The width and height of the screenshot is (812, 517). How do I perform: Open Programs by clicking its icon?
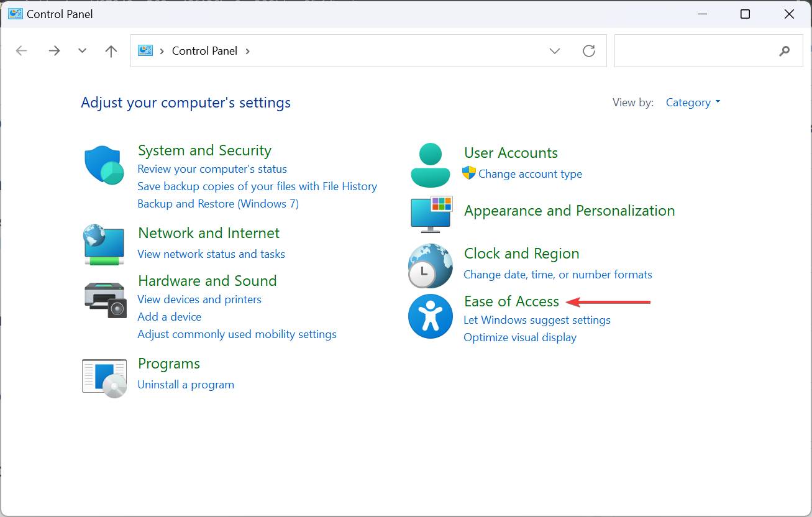pos(104,377)
